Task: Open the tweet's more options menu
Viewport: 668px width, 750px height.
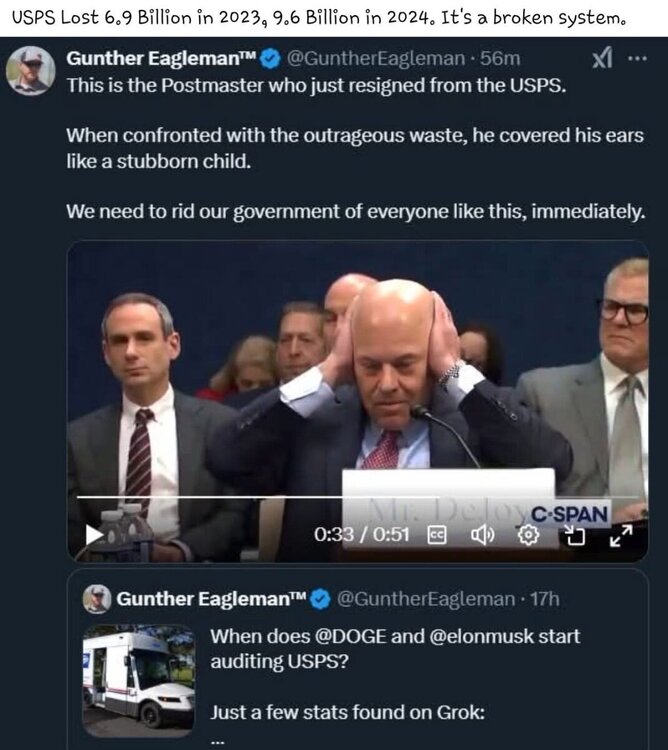Action: (x=637, y=58)
